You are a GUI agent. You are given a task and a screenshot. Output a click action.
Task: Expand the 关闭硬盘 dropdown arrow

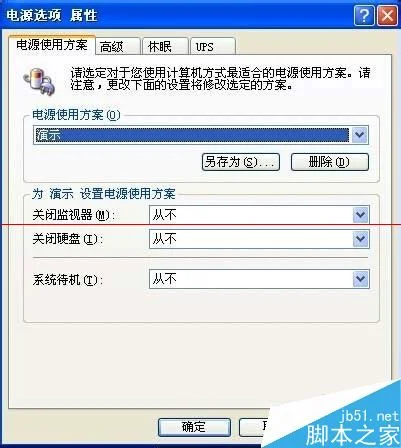[360, 239]
